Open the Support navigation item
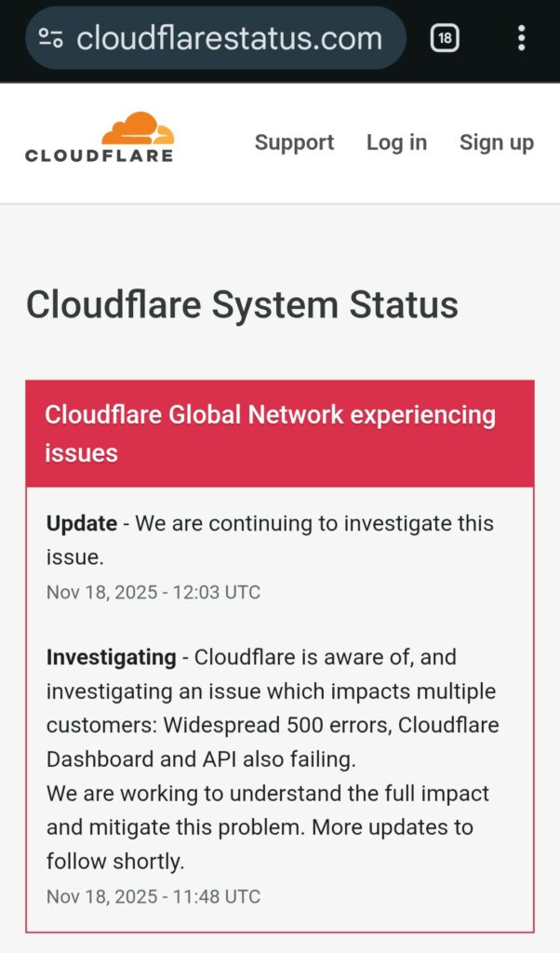Viewport: 560px width, 953px height. coord(294,142)
